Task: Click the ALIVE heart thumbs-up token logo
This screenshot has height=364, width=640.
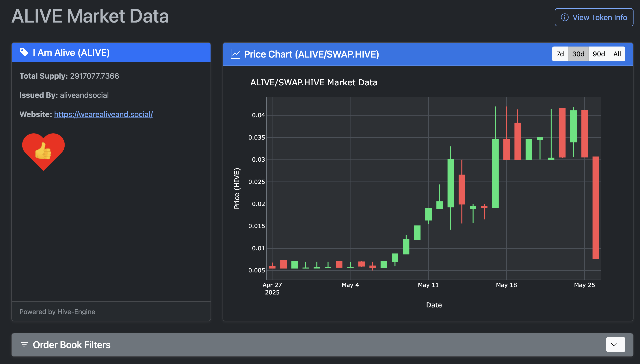Action: [43, 152]
